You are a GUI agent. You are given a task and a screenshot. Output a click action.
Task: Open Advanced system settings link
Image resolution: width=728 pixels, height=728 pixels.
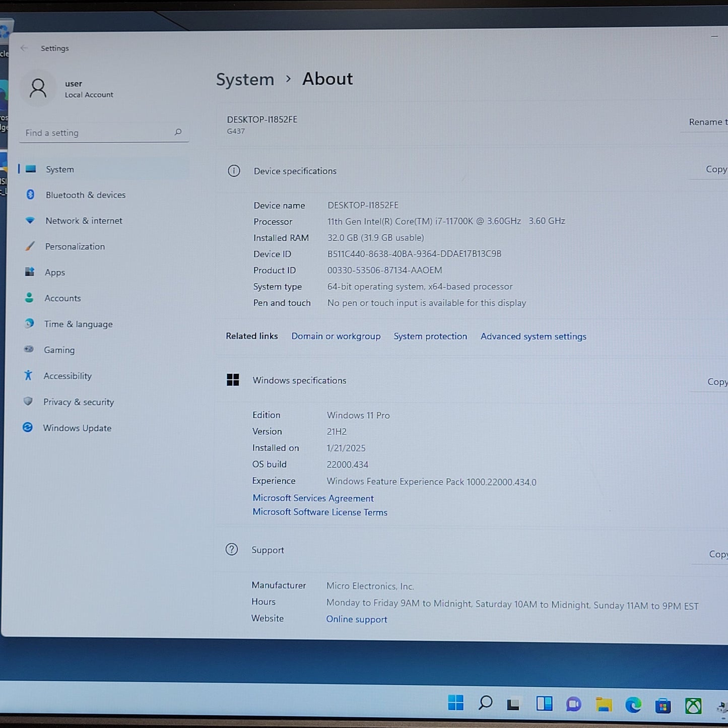point(534,337)
